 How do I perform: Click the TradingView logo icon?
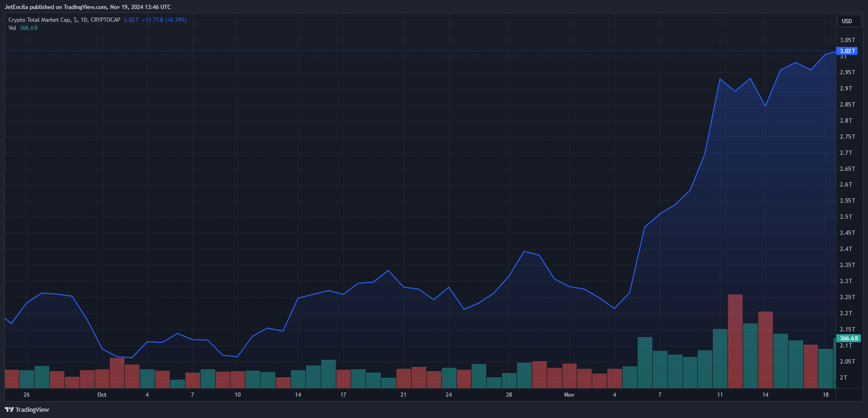tap(9, 409)
